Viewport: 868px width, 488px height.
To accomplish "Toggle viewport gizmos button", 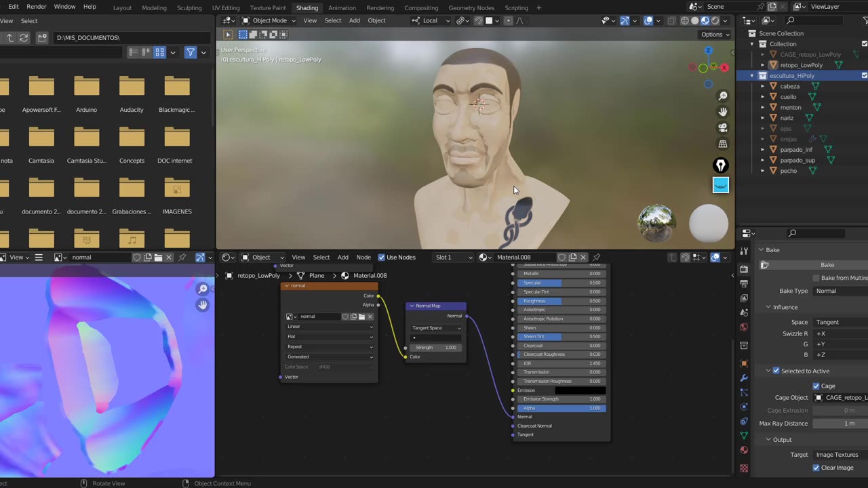I will pyautogui.click(x=625, y=20).
